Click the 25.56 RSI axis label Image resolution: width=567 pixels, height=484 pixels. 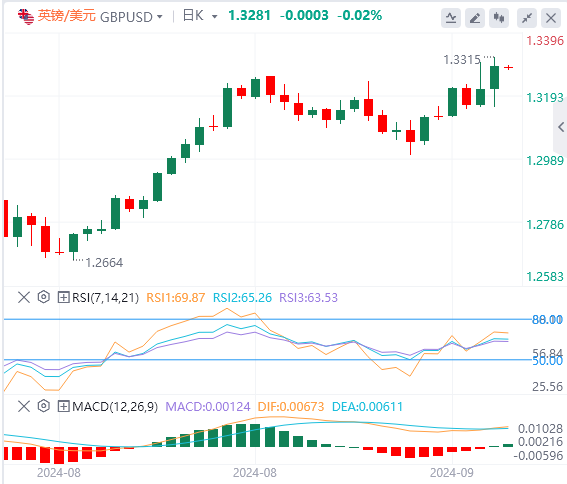[x=547, y=387]
